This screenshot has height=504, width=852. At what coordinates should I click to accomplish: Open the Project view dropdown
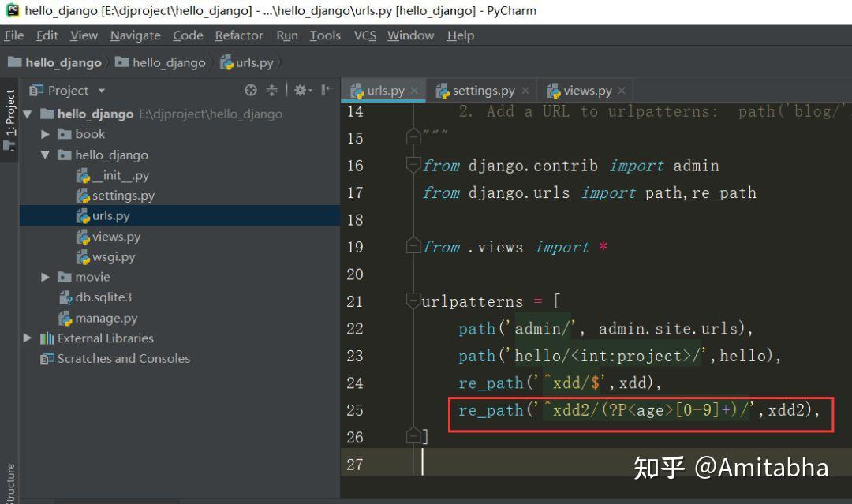[102, 91]
